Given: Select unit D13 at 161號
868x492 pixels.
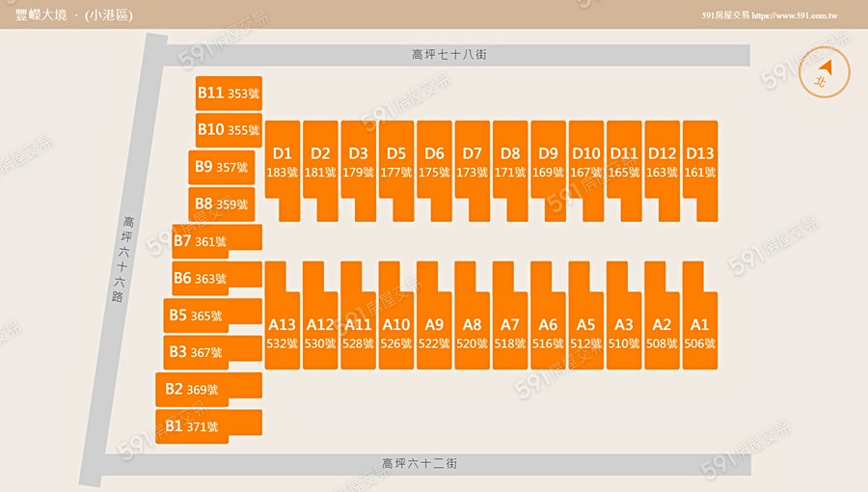Looking at the screenshot, I should [x=700, y=162].
